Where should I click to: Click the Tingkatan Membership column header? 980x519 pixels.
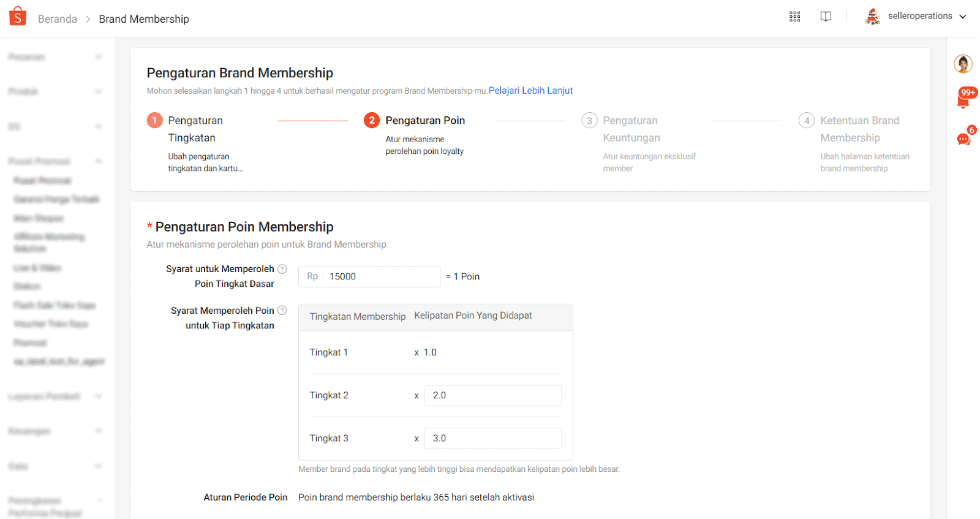pyautogui.click(x=357, y=317)
